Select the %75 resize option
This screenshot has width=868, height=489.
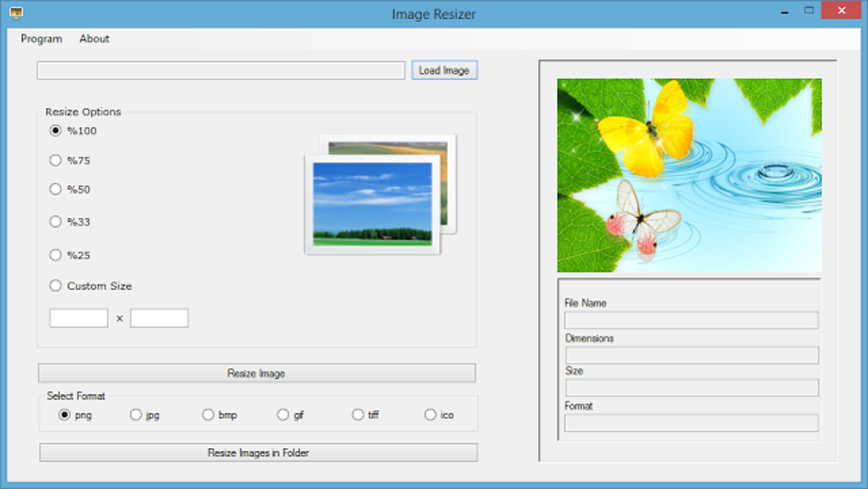pyautogui.click(x=56, y=161)
